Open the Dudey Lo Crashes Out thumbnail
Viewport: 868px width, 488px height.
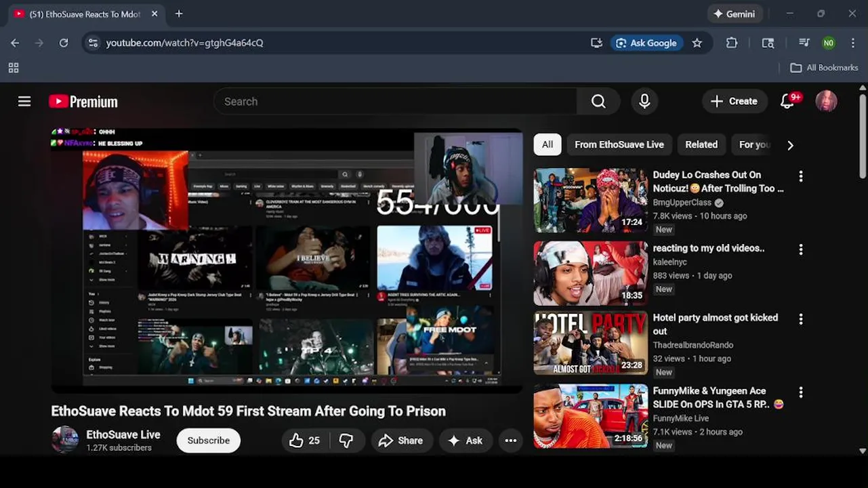[591, 200]
